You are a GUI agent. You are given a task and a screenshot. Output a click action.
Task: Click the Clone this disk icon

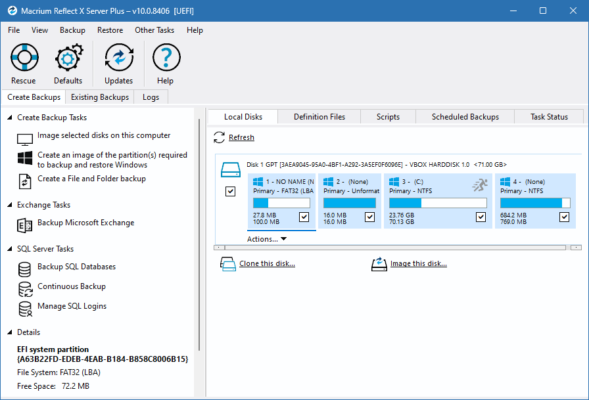click(228, 264)
